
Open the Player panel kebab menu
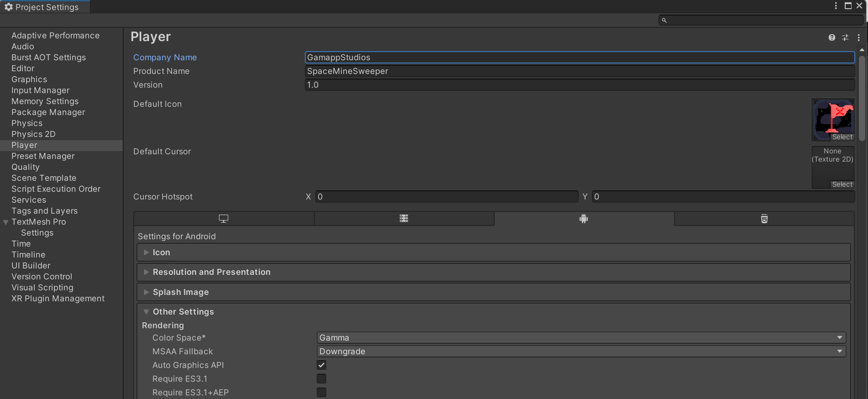coord(858,37)
